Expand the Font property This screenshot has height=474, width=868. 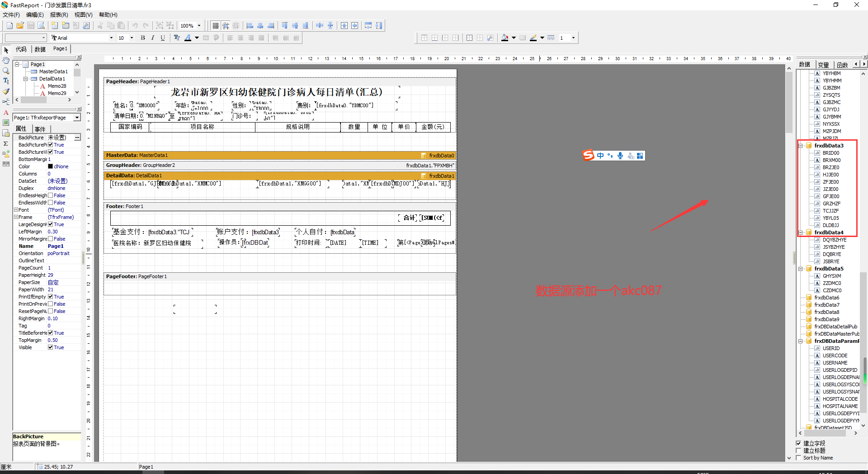[x=16, y=210]
